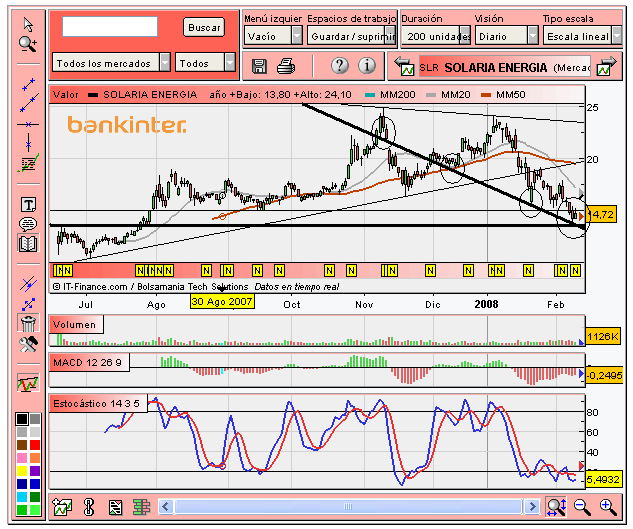Click the Buscar button
Image resolution: width=633 pixels, height=529 pixels.
[204, 27]
